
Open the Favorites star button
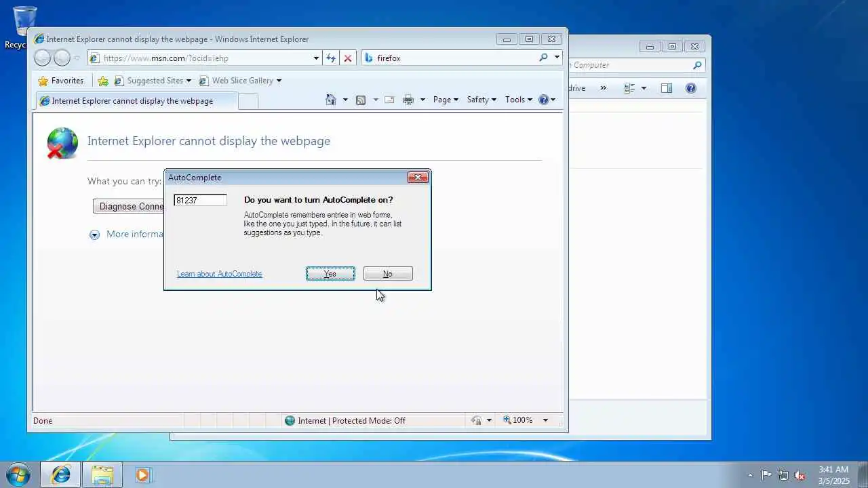[60, 81]
